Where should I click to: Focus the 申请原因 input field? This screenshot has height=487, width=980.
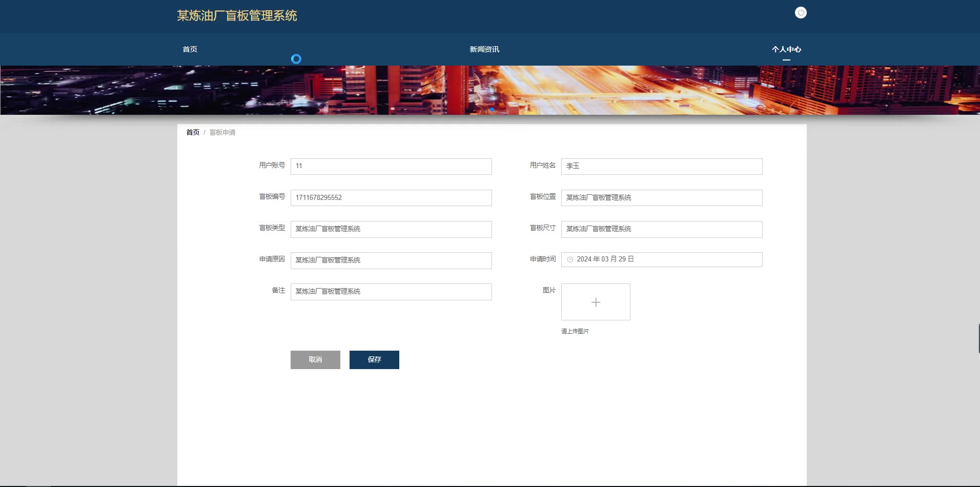click(391, 260)
